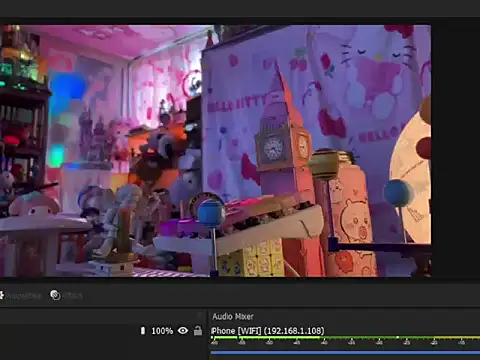Open the Filters button below the preview
Screen dimensions: 480x360
[x=66, y=295]
